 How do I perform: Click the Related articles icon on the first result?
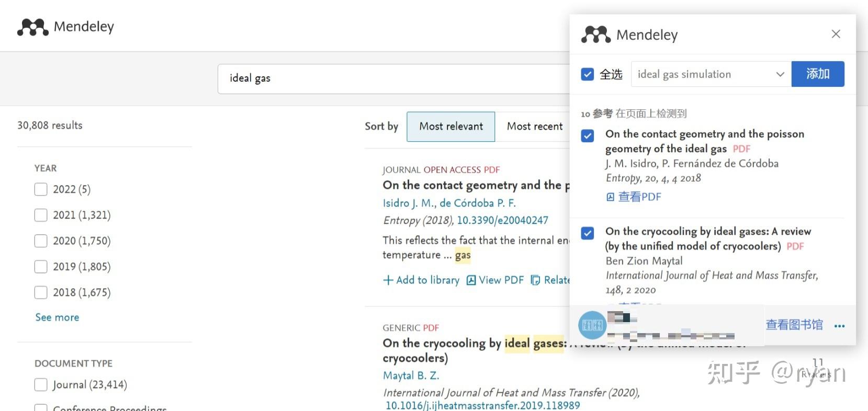coord(535,280)
